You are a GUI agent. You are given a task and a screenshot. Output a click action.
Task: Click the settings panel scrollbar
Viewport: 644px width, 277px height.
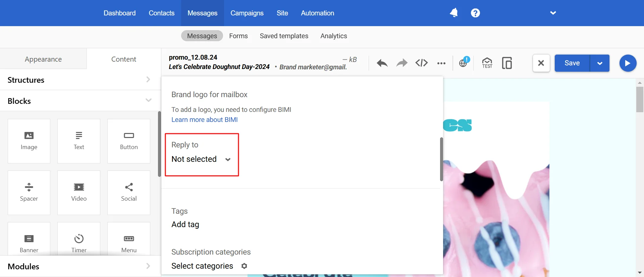441,159
